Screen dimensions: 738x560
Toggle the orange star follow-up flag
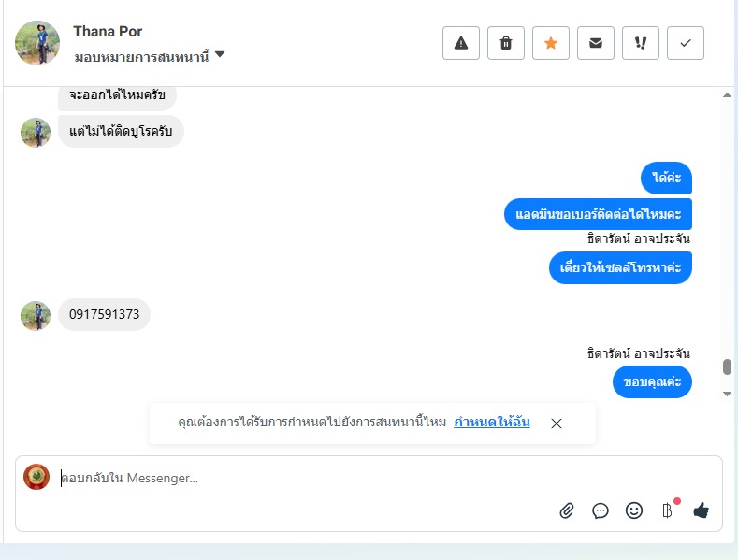[551, 43]
